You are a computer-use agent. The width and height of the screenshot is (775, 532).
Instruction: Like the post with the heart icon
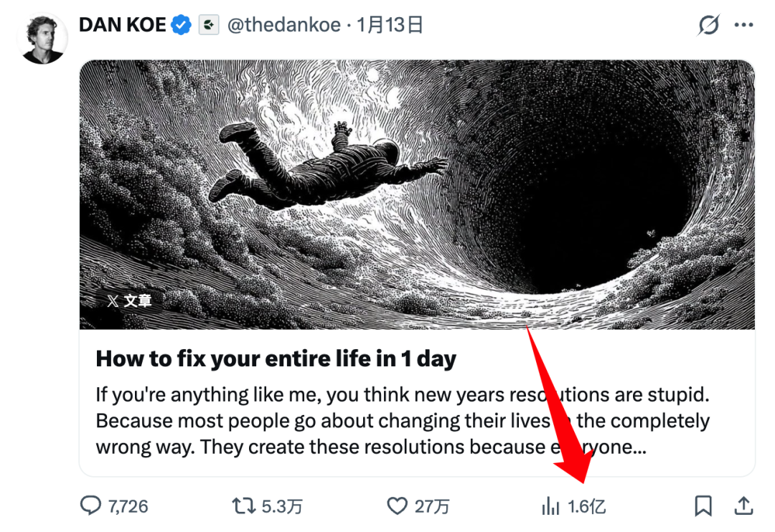point(397,506)
